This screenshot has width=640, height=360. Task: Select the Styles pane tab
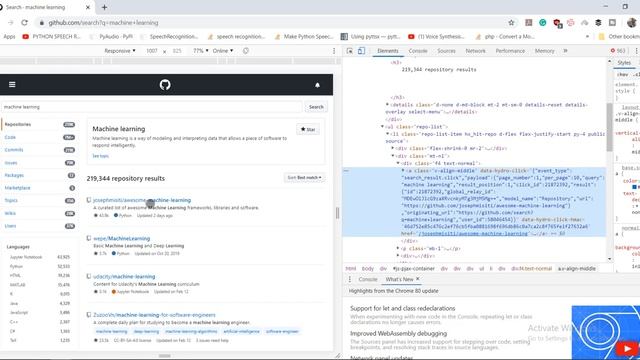coord(624,63)
